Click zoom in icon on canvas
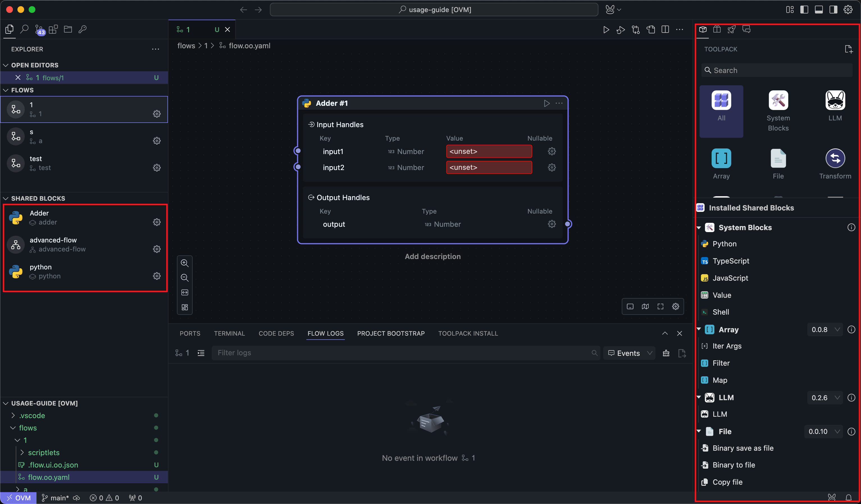This screenshot has height=504, width=861. (184, 263)
